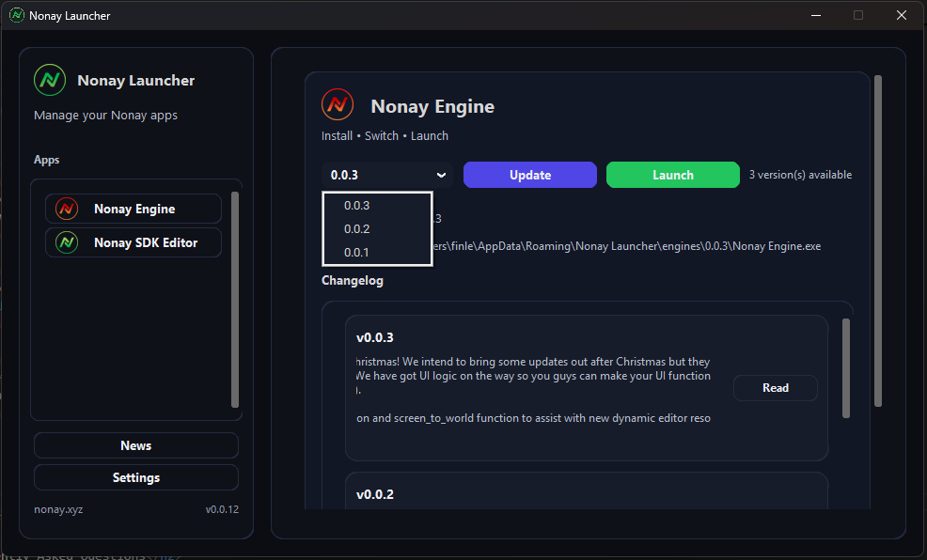927x560 pixels.
Task: Select Nonay Engine from the Apps list
Action: click(x=133, y=209)
